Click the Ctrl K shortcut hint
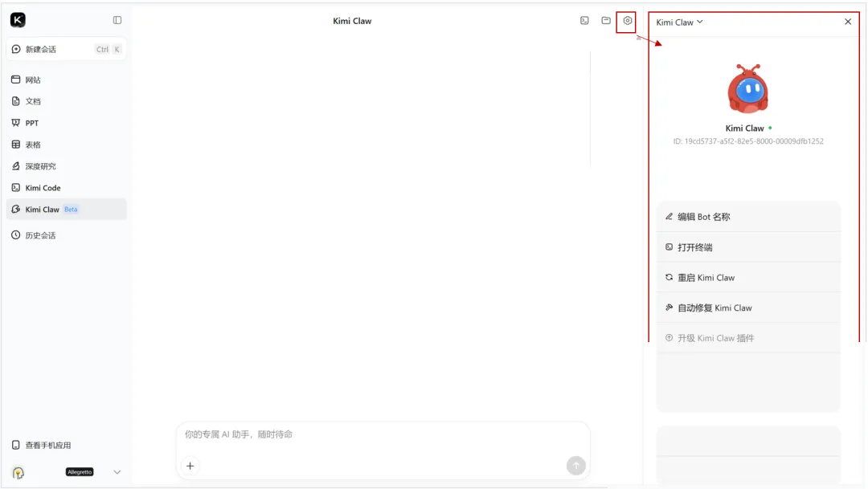The width and height of the screenshot is (868, 489). pyautogui.click(x=108, y=49)
